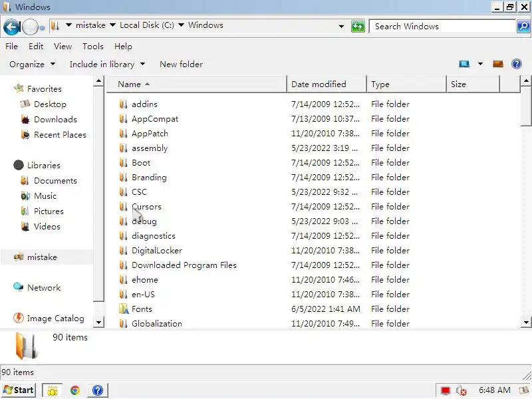This screenshot has height=399, width=532.
Task: Click the volume muted tray icon
Action: tap(461, 390)
